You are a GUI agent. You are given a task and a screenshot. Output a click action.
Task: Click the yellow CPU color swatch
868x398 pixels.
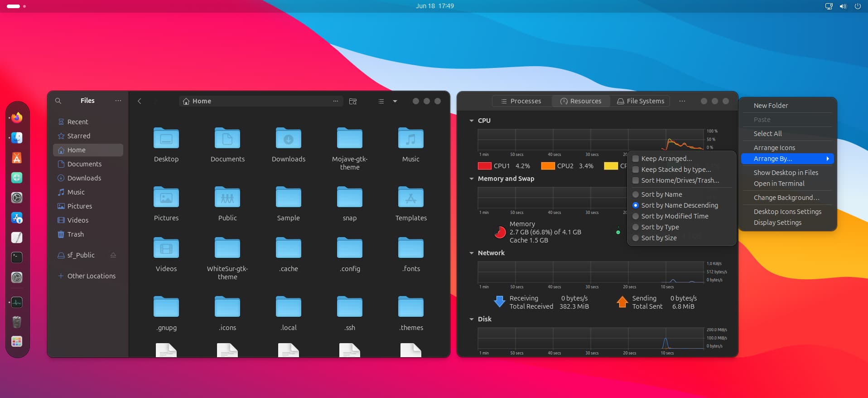pyautogui.click(x=611, y=166)
